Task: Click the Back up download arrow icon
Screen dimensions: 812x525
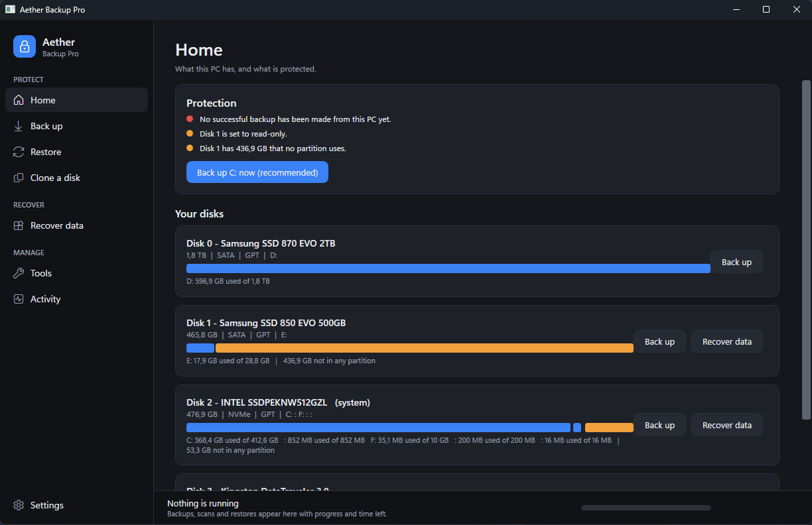Action: (19, 126)
